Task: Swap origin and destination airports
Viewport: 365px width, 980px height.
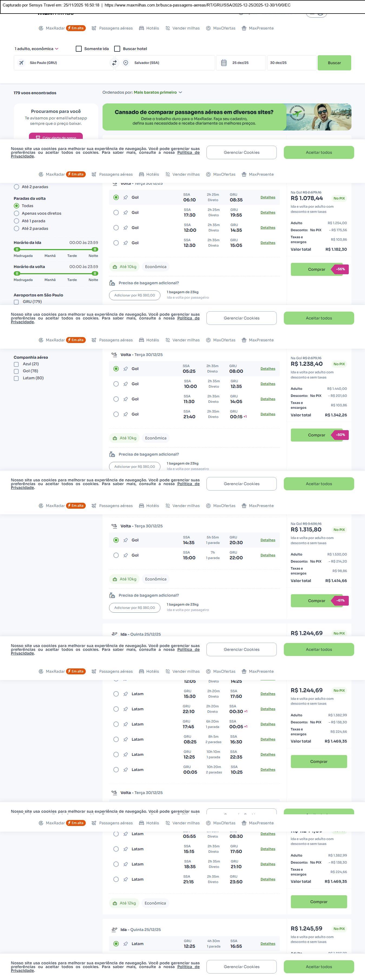Action: pos(114,63)
